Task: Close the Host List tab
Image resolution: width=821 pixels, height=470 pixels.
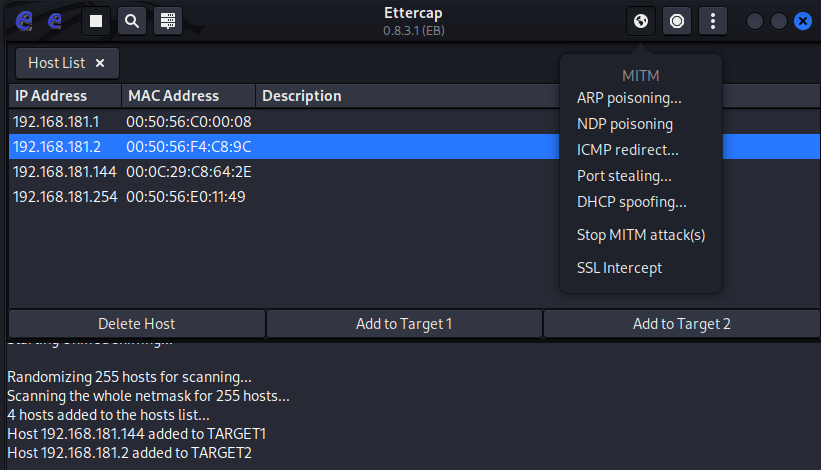Action: tap(100, 63)
